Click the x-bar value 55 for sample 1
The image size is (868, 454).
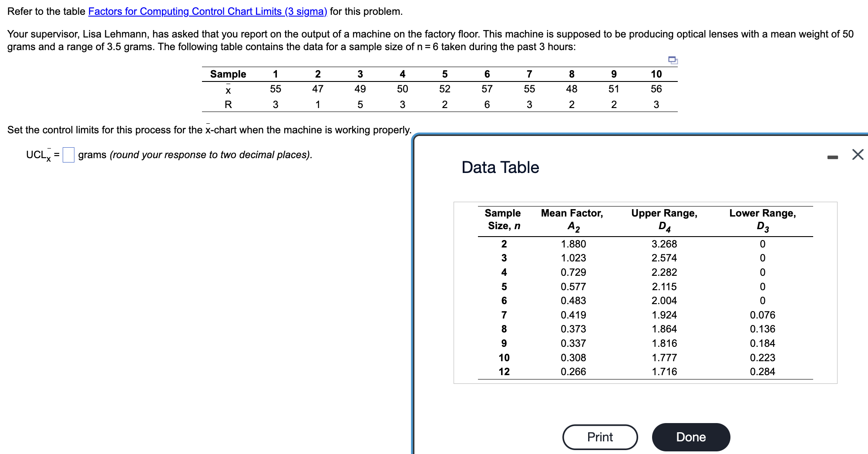[x=276, y=89]
